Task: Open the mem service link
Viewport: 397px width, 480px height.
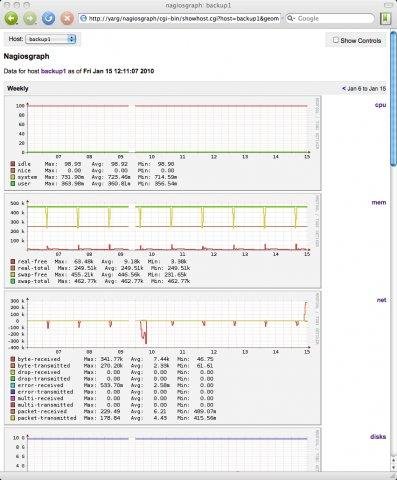Action: tap(379, 202)
